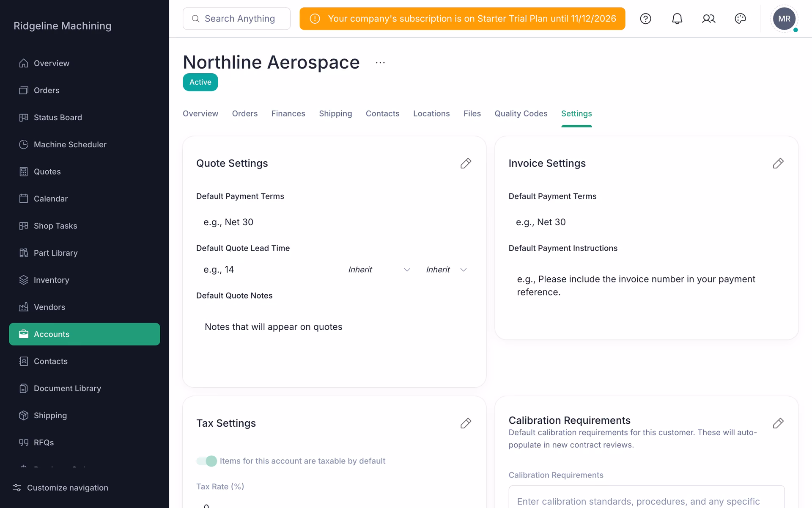The width and height of the screenshot is (812, 508).
Task: Click the Default Quote Lead Time field
Action: tap(267, 270)
